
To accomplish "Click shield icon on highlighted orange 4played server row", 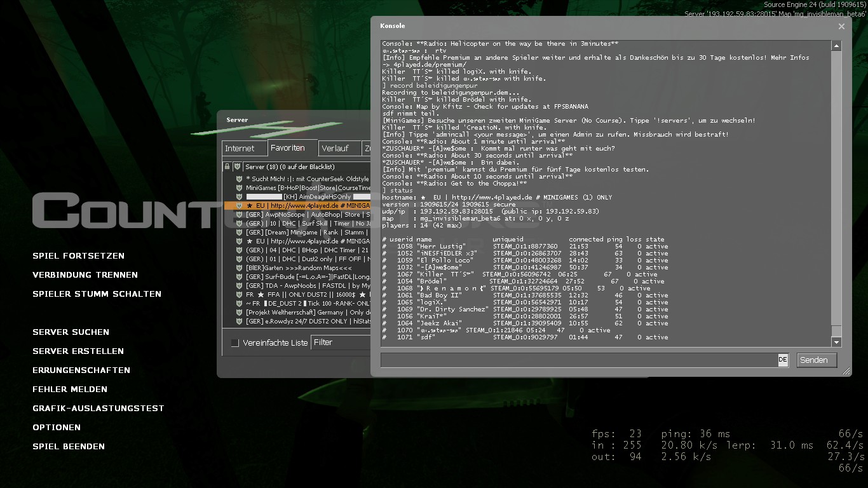I will [x=240, y=206].
